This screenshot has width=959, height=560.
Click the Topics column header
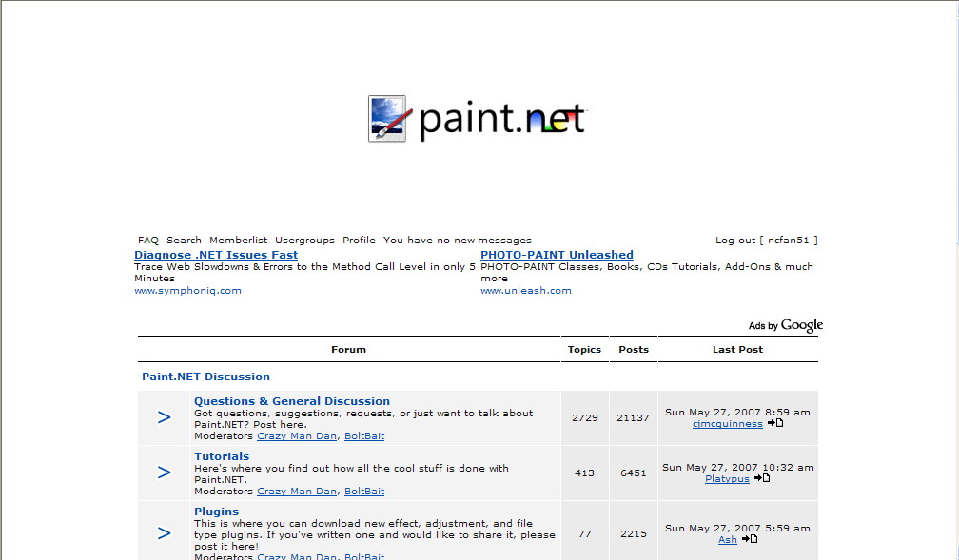point(584,350)
